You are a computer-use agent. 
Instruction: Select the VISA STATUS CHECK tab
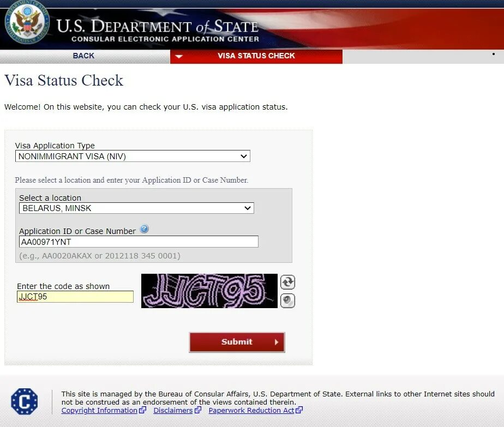256,56
